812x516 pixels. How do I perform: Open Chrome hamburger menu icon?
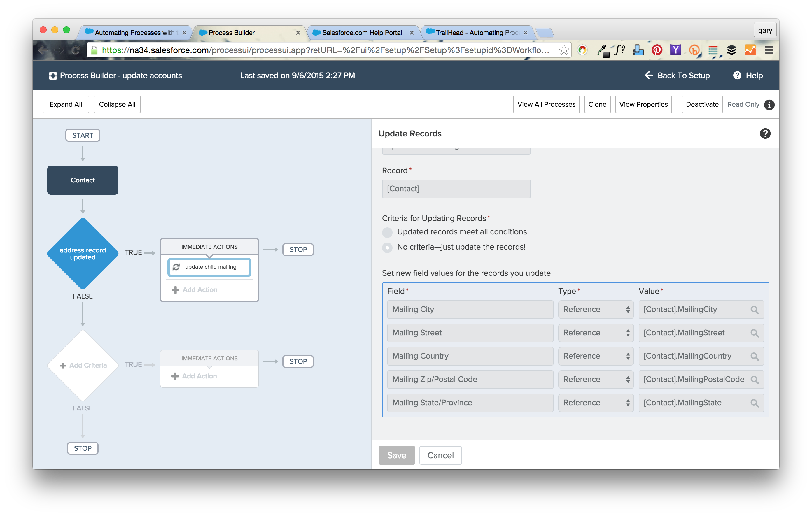[x=769, y=50]
